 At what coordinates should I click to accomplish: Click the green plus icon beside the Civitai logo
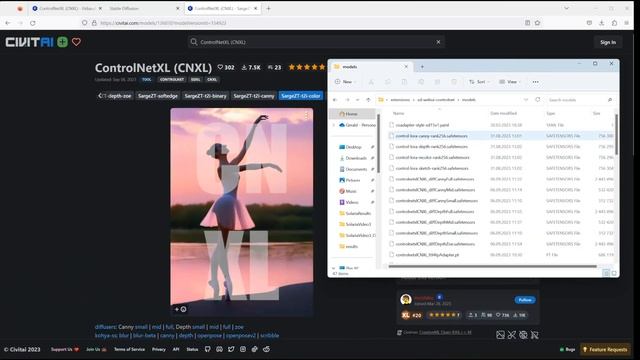62,42
